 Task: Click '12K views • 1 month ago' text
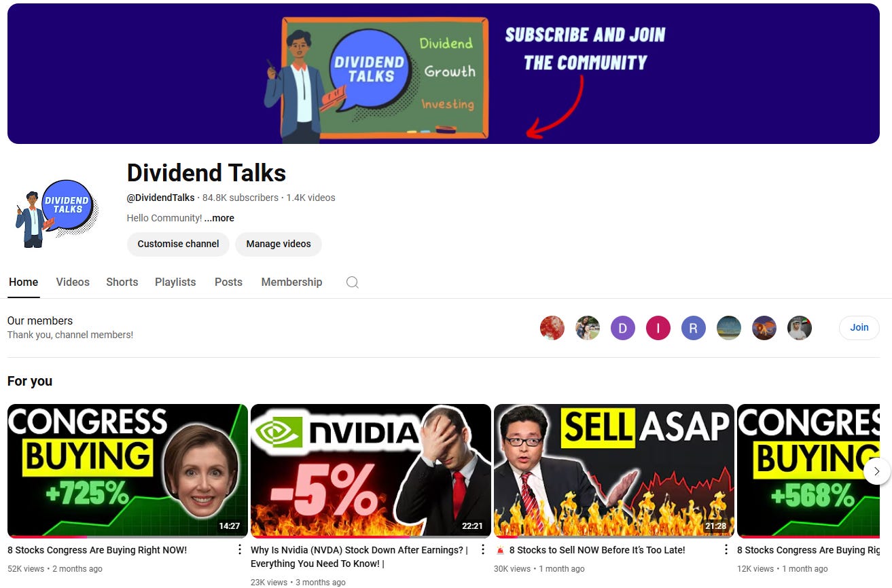pos(783,568)
